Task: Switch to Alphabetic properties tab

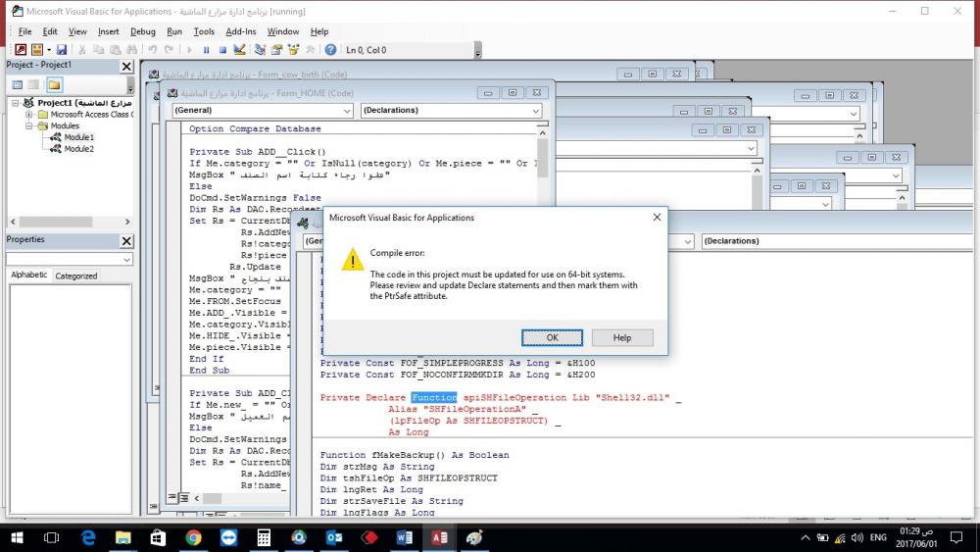Action: tap(28, 276)
